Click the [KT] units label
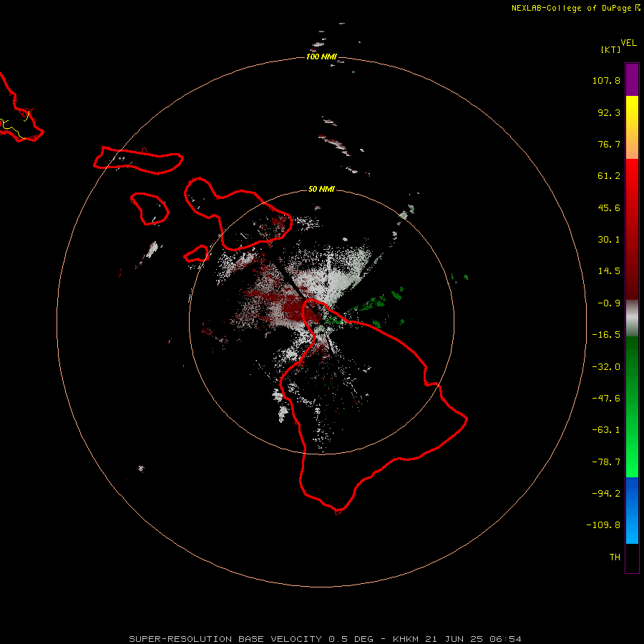Image resolution: width=644 pixels, height=644 pixels. click(x=611, y=49)
